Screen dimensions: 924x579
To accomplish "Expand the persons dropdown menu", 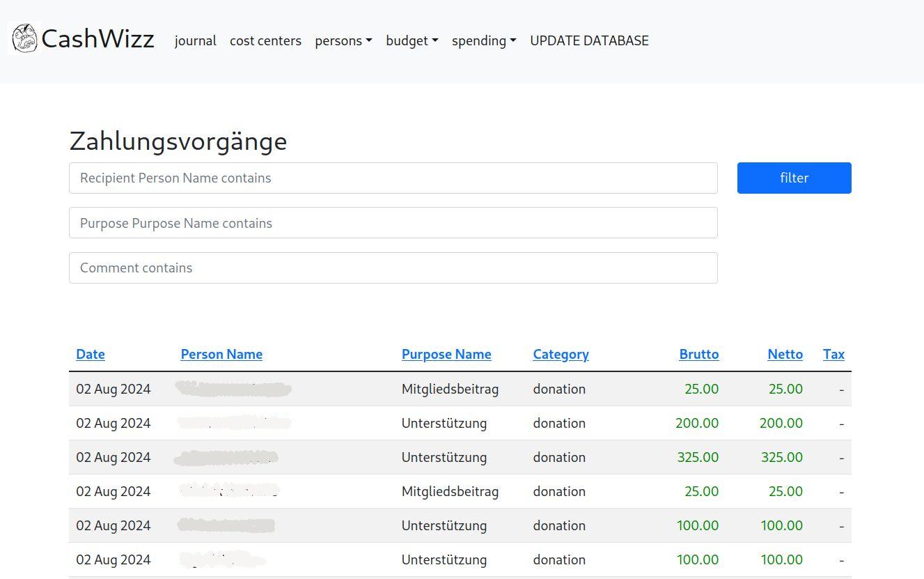I will [x=343, y=40].
